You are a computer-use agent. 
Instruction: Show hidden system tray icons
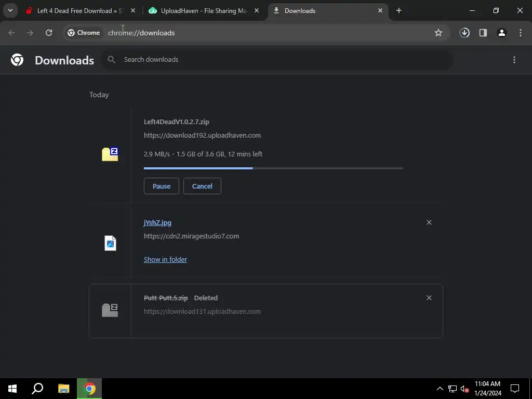(440, 389)
